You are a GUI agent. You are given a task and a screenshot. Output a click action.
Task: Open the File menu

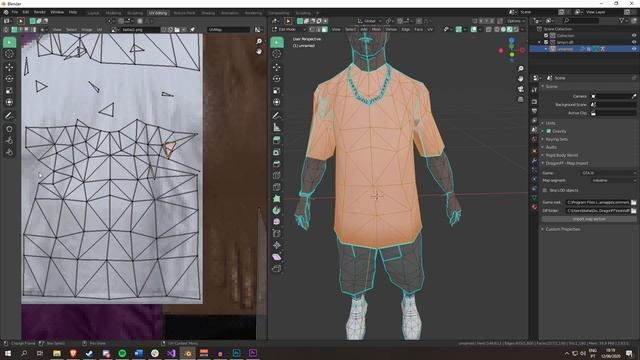tap(15, 12)
